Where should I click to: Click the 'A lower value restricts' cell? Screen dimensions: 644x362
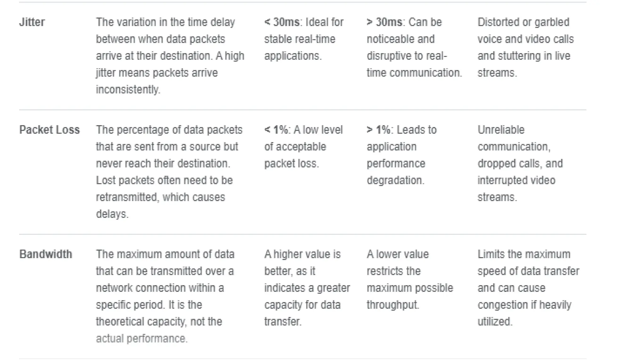410,279
